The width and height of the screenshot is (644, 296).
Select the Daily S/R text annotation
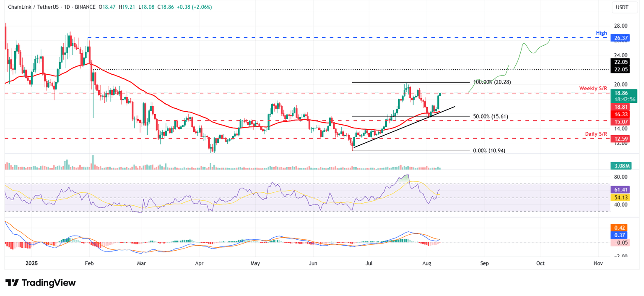[x=596, y=134]
